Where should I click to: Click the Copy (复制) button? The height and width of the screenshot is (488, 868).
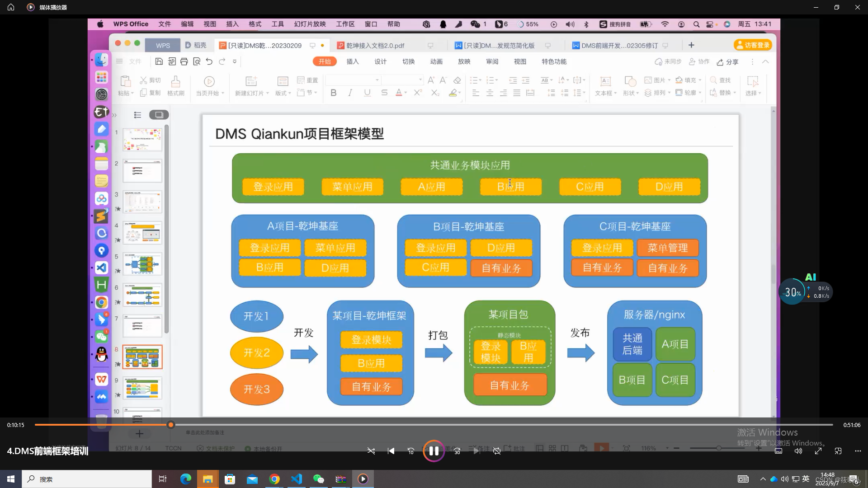coord(151,93)
